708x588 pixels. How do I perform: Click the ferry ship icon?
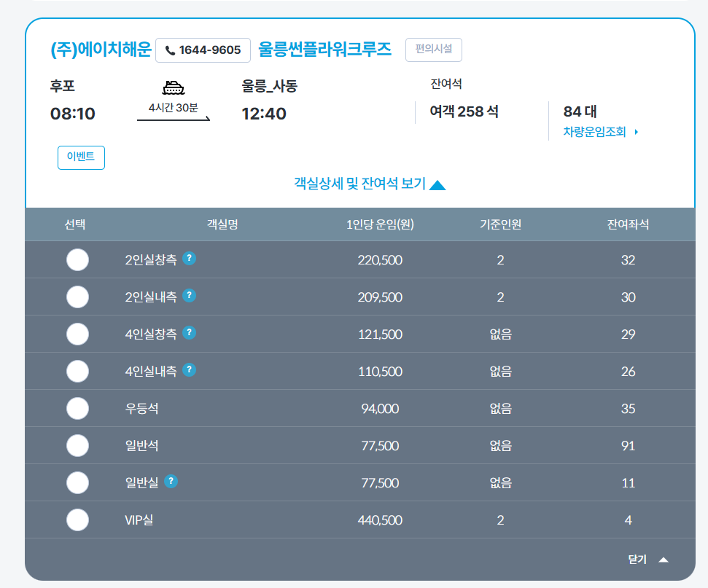pyautogui.click(x=174, y=87)
